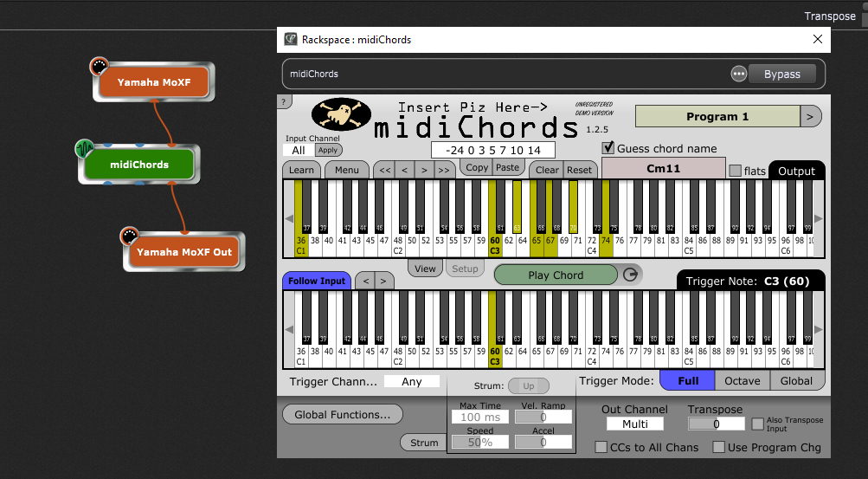
Task: Click the question mark help icon
Action: (x=284, y=102)
